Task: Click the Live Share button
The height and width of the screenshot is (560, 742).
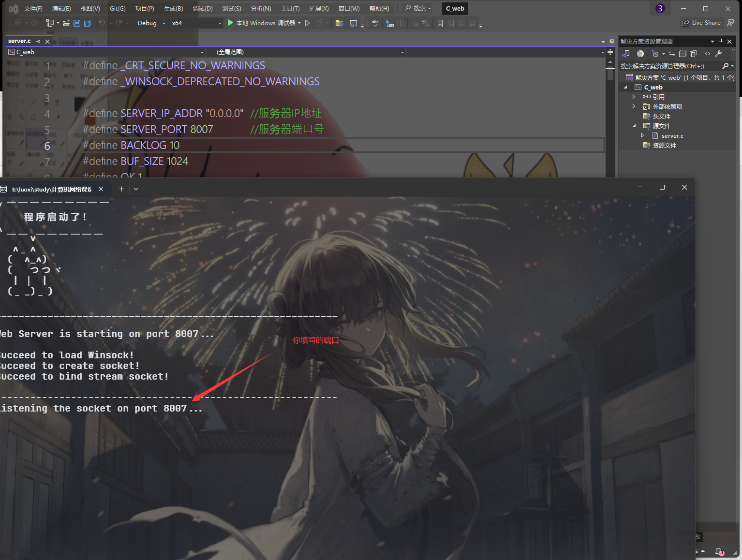Action: tap(701, 23)
